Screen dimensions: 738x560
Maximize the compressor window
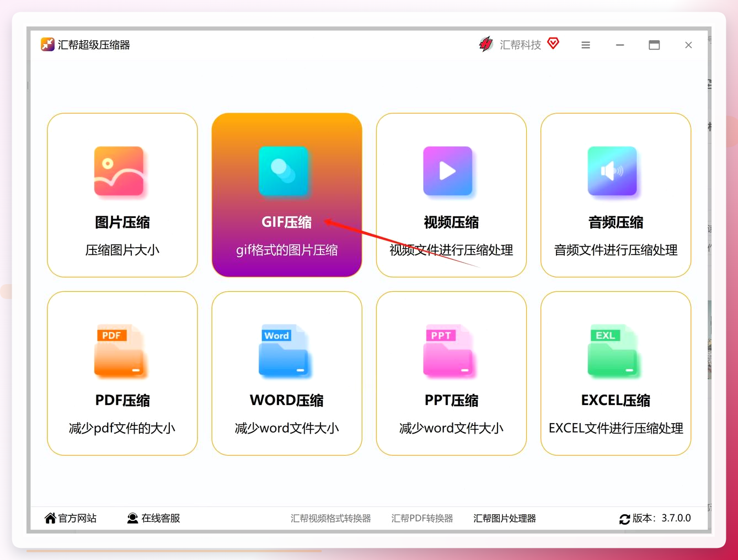pyautogui.click(x=654, y=45)
